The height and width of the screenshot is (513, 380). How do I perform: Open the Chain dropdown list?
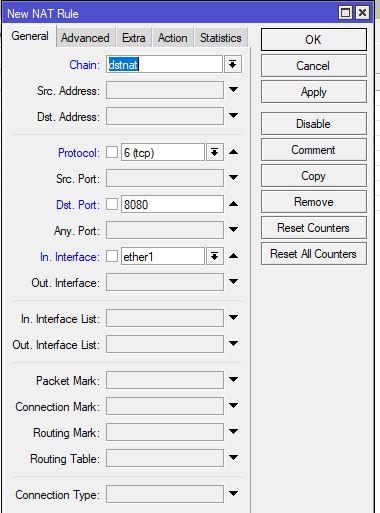(233, 64)
